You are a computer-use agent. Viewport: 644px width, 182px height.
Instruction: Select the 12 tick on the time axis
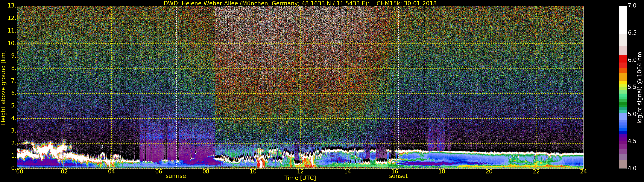[x=300, y=172]
